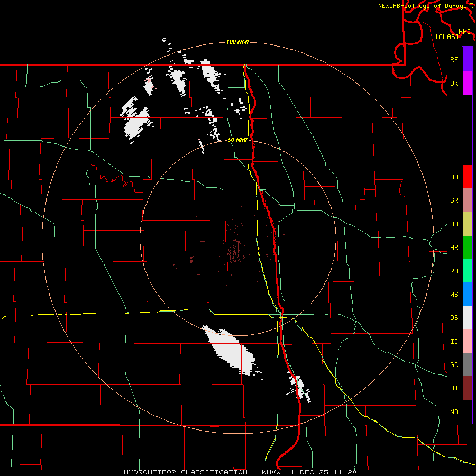Click the gray GC color swatch
476x476 pixels.
(467, 364)
